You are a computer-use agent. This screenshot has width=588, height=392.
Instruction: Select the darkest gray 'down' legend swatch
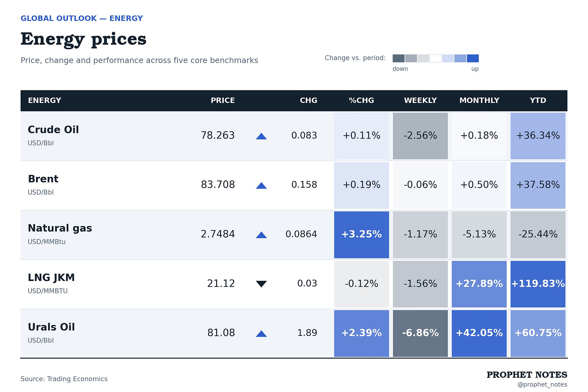pyautogui.click(x=399, y=59)
